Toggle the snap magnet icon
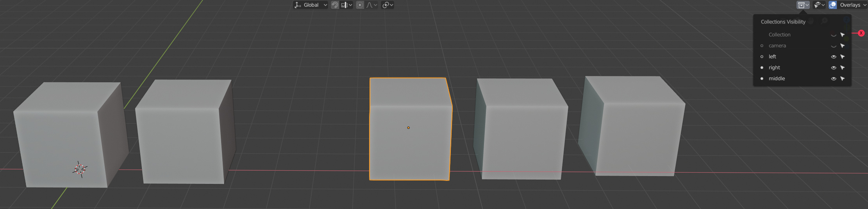The image size is (868, 209). [x=335, y=5]
